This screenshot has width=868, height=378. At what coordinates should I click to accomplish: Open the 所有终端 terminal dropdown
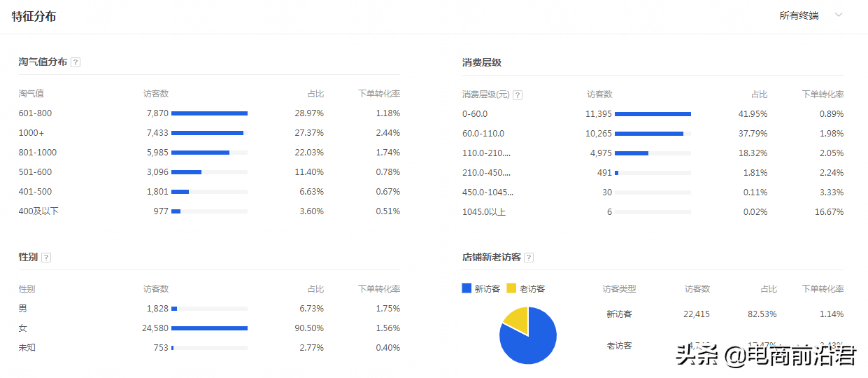(x=799, y=15)
